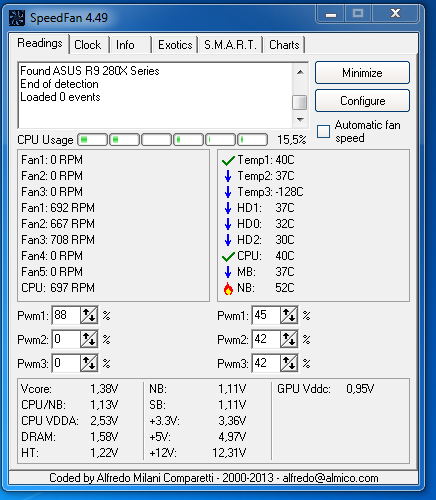
Task: Click the Minimize button
Action: pyautogui.click(x=362, y=73)
